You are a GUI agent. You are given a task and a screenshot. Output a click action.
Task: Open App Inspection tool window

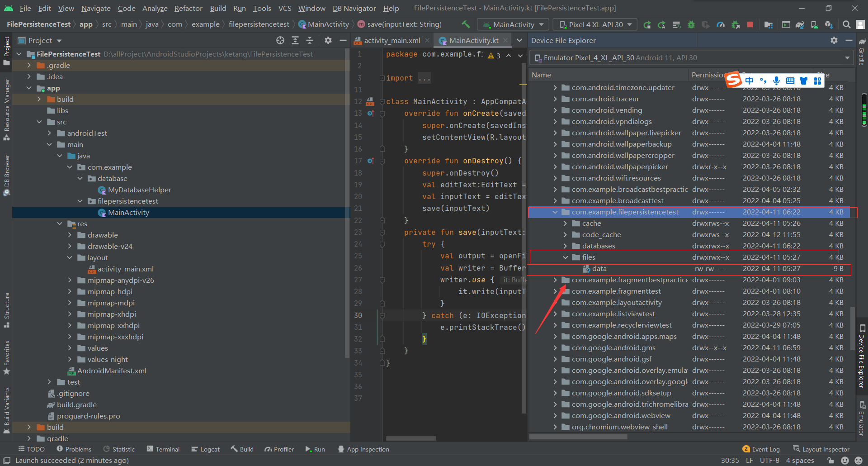click(x=363, y=449)
